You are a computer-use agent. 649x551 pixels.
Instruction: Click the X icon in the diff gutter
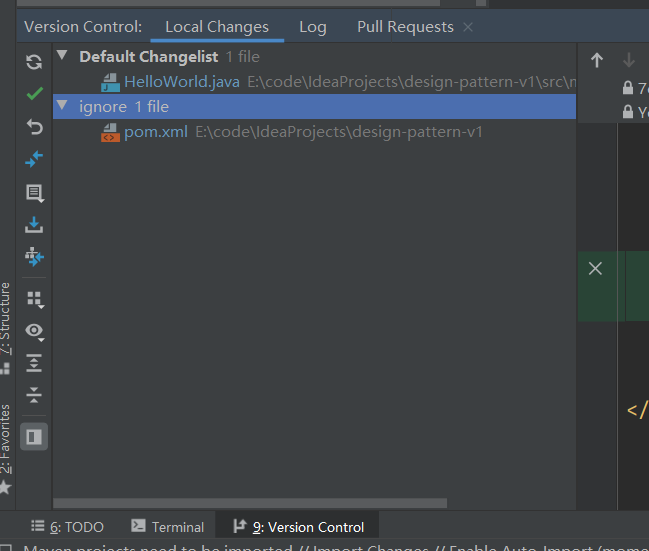tap(595, 269)
